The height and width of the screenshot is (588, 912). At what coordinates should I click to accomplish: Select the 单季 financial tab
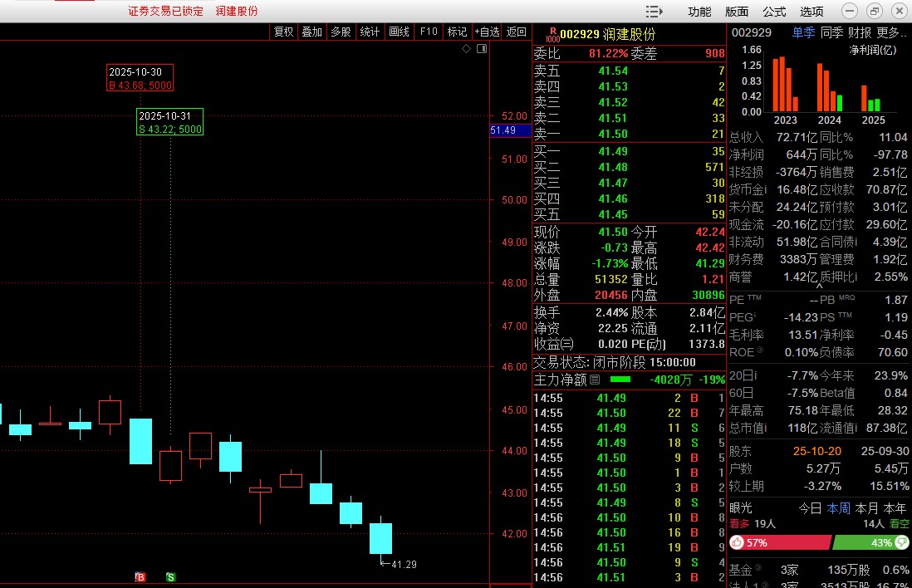(803, 32)
